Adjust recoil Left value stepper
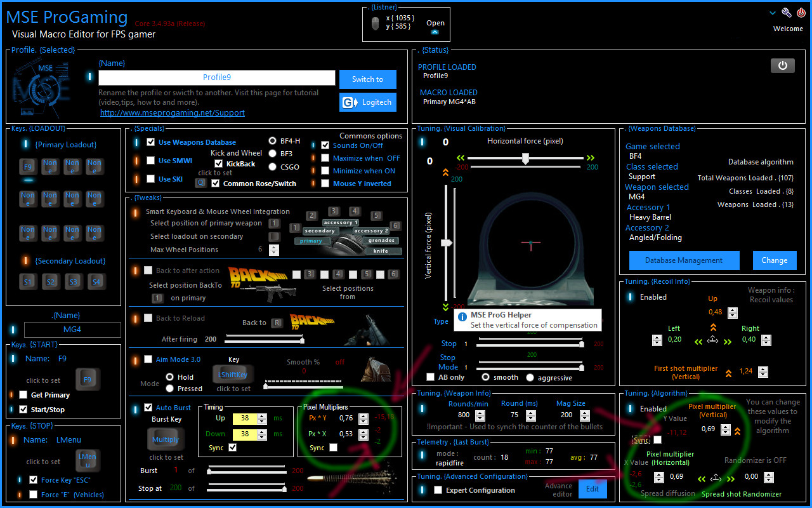Screen dimensions: 812x508 click(x=657, y=340)
